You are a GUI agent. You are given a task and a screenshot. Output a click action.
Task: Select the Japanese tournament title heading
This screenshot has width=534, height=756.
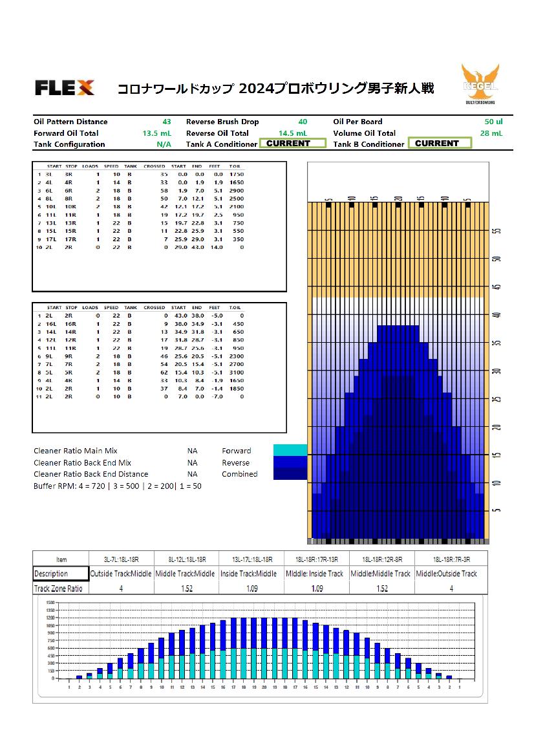tap(275, 88)
